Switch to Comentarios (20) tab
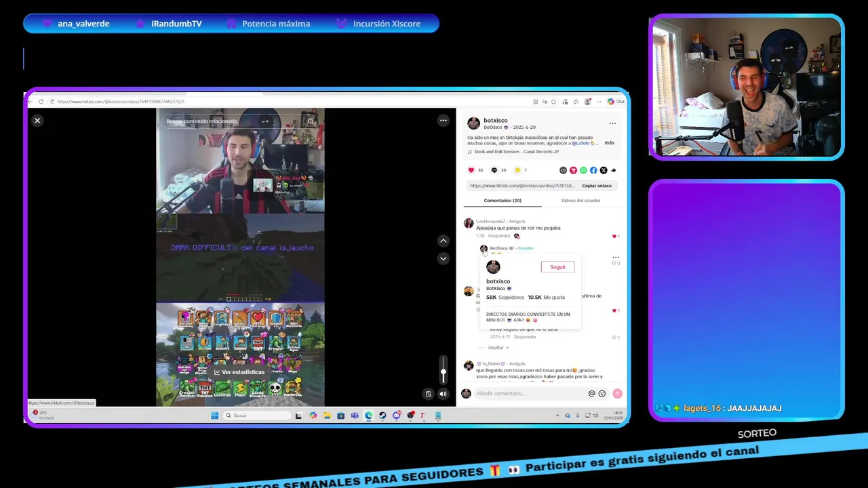 point(502,201)
